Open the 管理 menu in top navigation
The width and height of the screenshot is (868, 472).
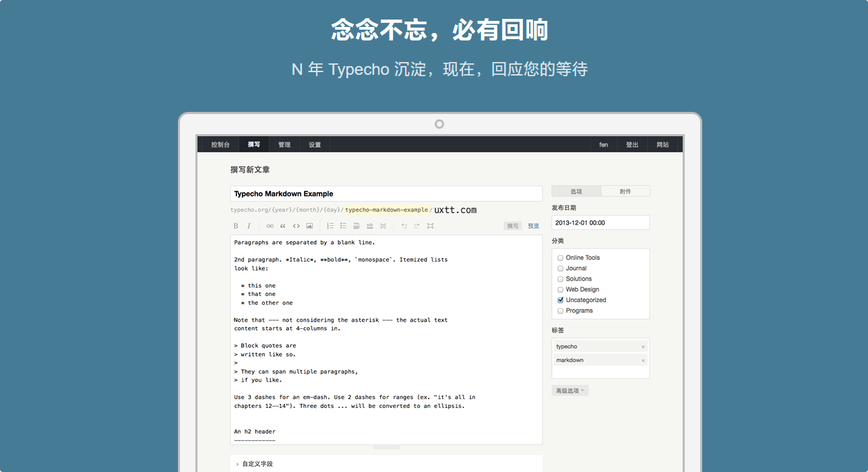[284, 145]
